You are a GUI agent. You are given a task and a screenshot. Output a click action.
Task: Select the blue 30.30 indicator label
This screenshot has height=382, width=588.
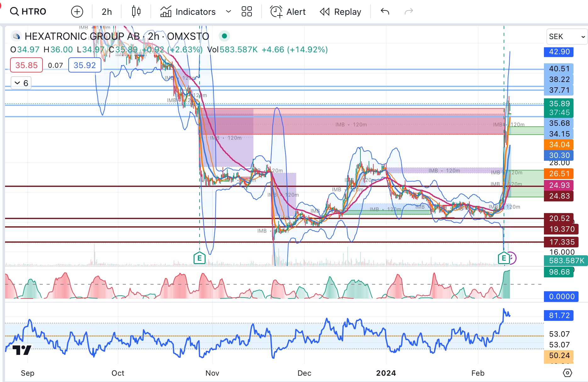tap(559, 155)
